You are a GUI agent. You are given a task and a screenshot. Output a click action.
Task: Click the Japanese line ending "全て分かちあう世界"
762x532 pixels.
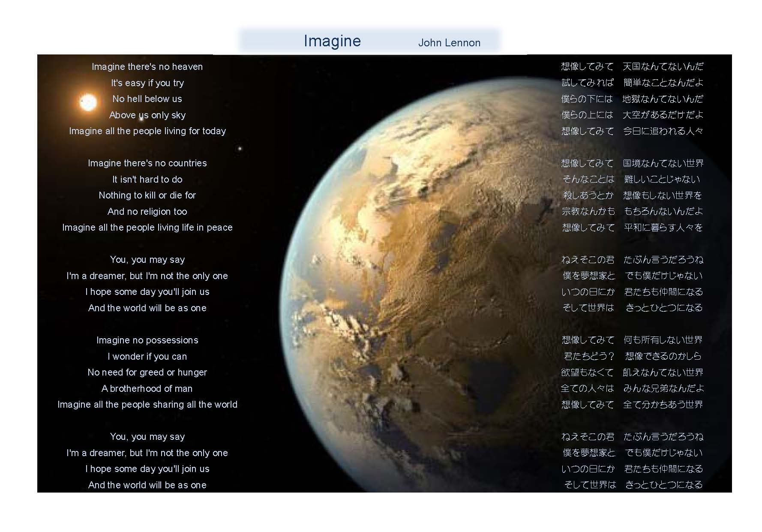click(632, 405)
